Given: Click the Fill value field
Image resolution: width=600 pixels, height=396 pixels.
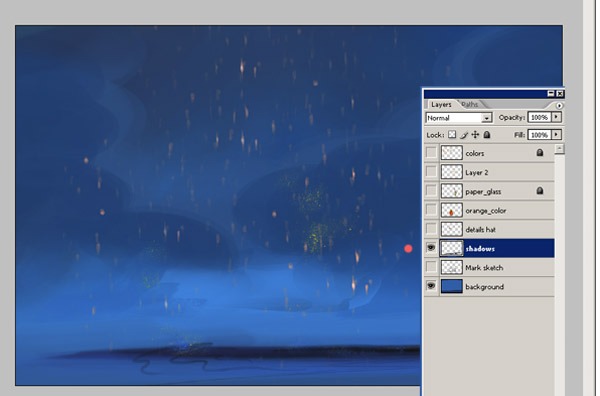Looking at the screenshot, I should click(x=539, y=135).
